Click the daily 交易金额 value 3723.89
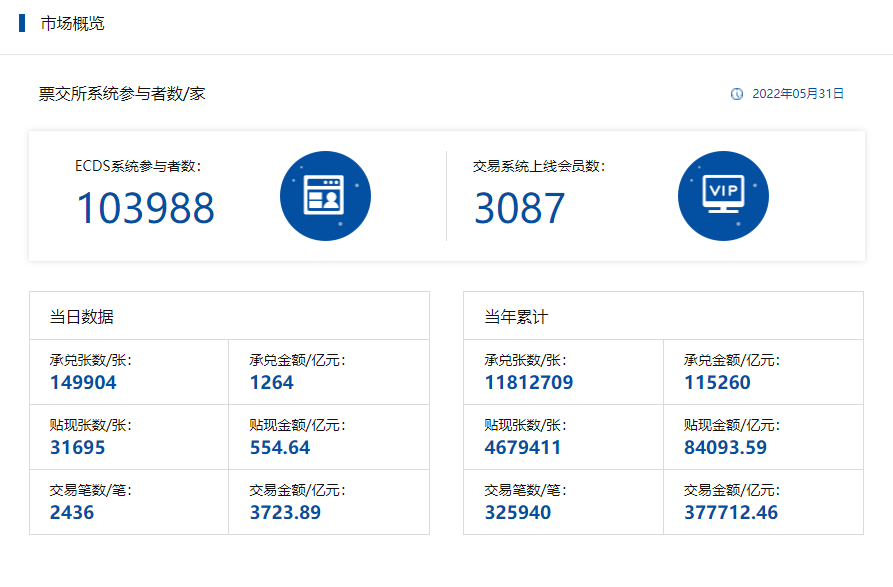The image size is (893, 587). [285, 512]
